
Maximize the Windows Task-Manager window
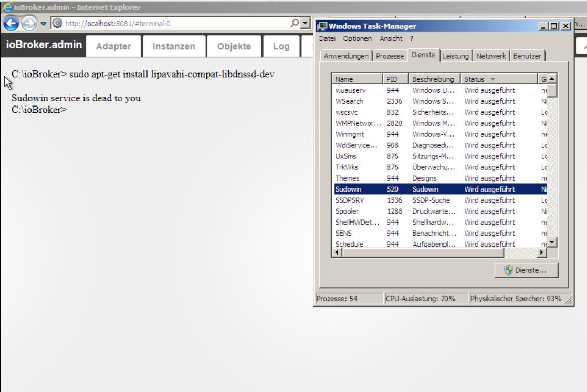553,26
